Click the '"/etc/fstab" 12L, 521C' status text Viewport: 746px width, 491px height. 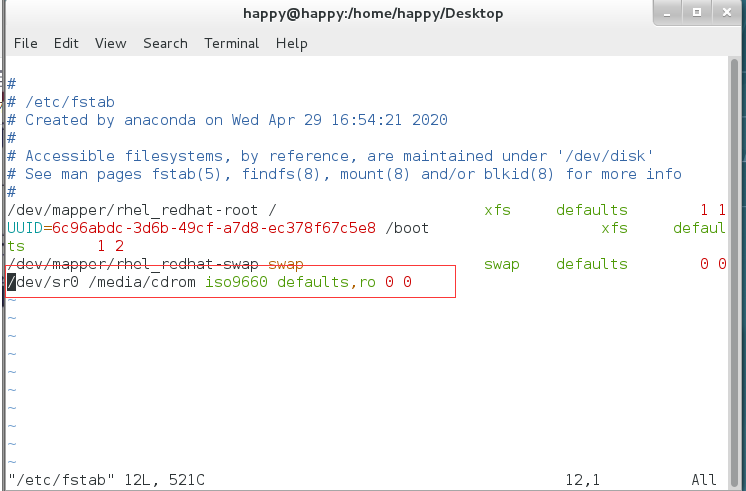(x=106, y=480)
